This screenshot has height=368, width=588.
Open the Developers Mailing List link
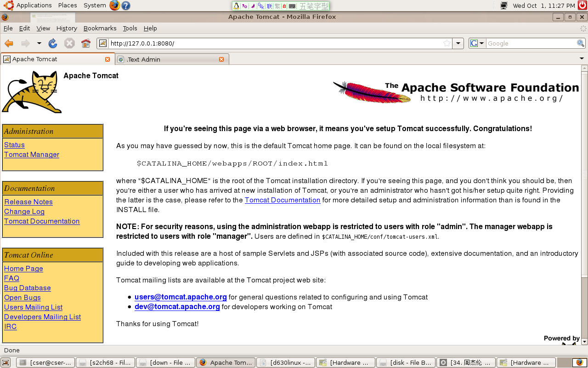pos(43,317)
